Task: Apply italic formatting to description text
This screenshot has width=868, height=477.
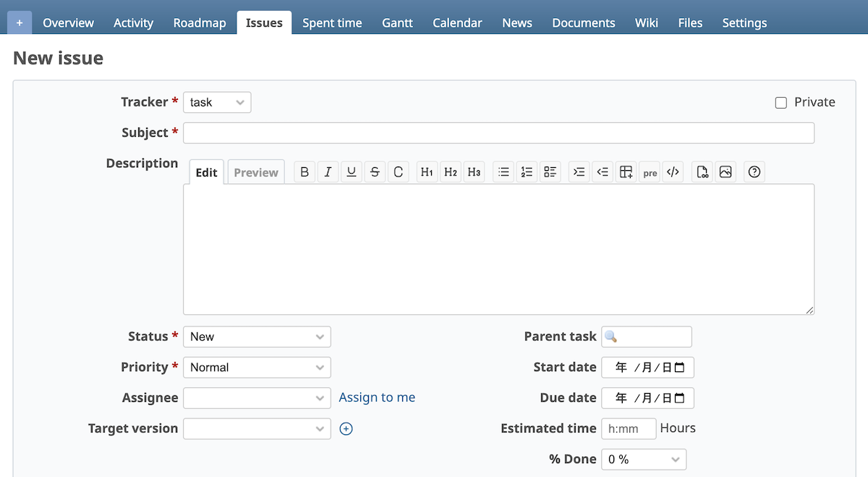Action: [327, 172]
